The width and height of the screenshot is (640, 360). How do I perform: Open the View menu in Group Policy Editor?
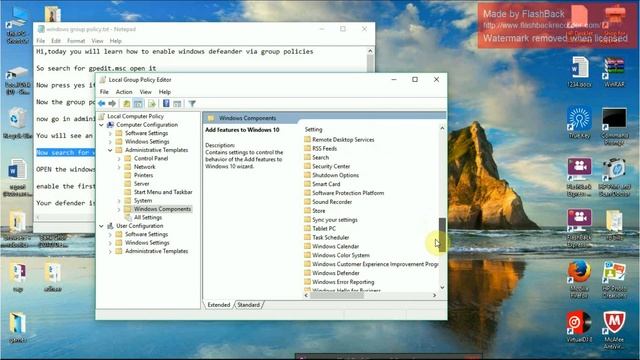(x=145, y=92)
